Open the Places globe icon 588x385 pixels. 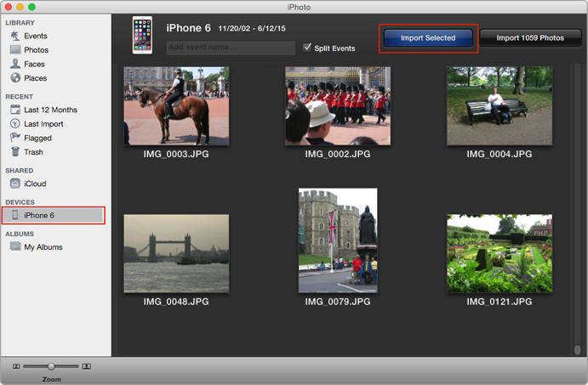(15, 77)
